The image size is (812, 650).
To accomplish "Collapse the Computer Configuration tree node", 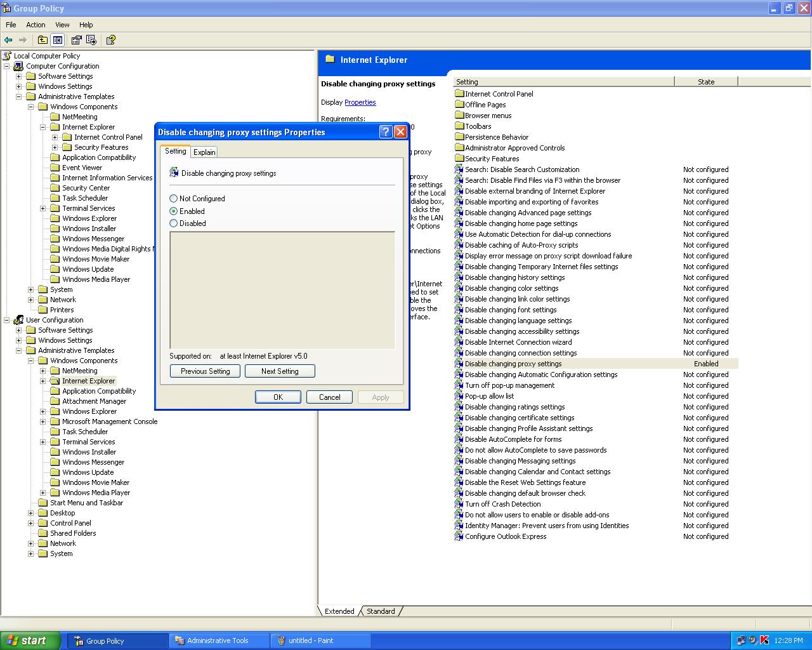I will (6, 66).
